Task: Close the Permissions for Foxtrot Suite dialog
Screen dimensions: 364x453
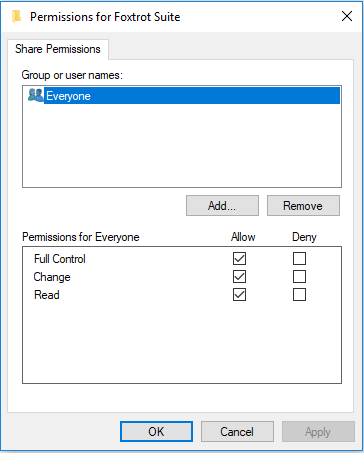Action: (x=347, y=16)
